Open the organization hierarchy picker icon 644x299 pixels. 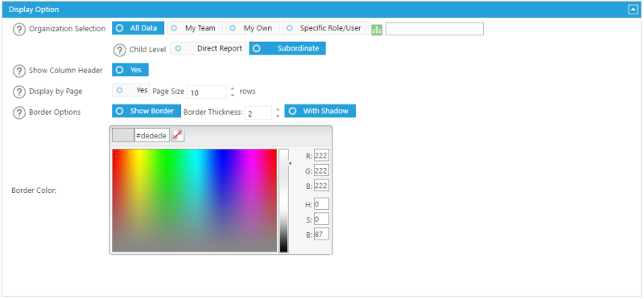[377, 30]
